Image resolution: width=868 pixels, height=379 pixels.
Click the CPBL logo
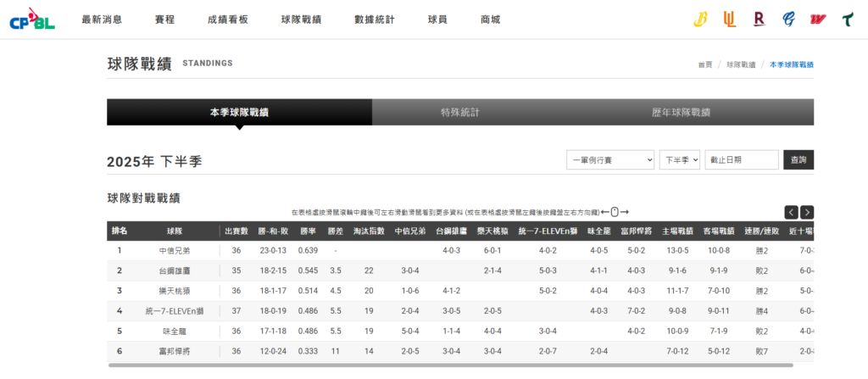point(31,20)
